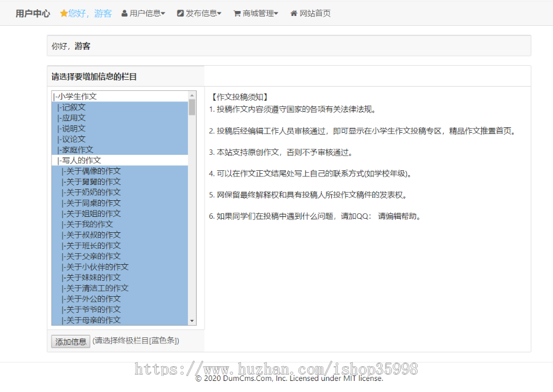Click the listbox scrollbar down arrow

pos(191,320)
